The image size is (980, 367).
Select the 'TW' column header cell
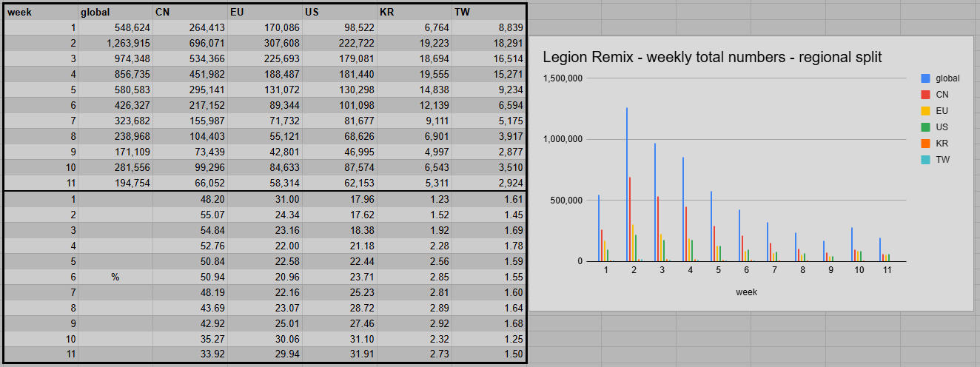pos(489,12)
